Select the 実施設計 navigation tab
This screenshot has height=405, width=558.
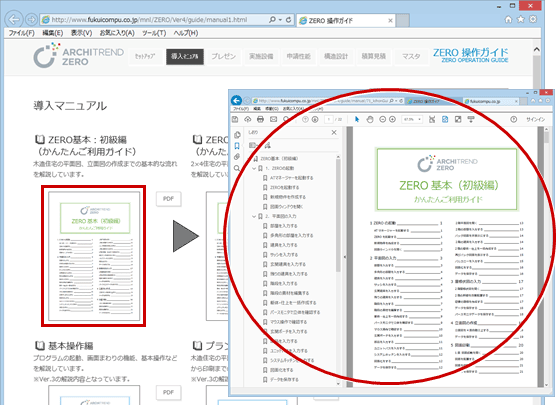click(x=261, y=56)
